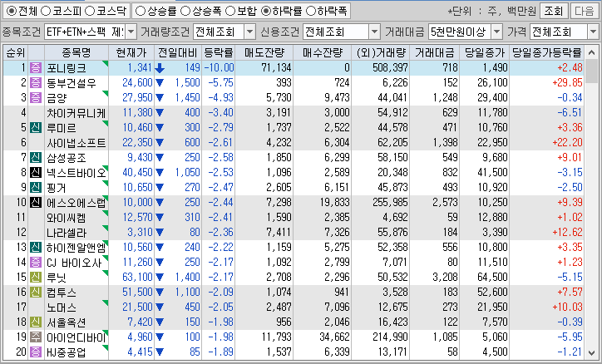Click 금양 current price 27,950
The height and width of the screenshot is (364, 602).
pos(137,98)
